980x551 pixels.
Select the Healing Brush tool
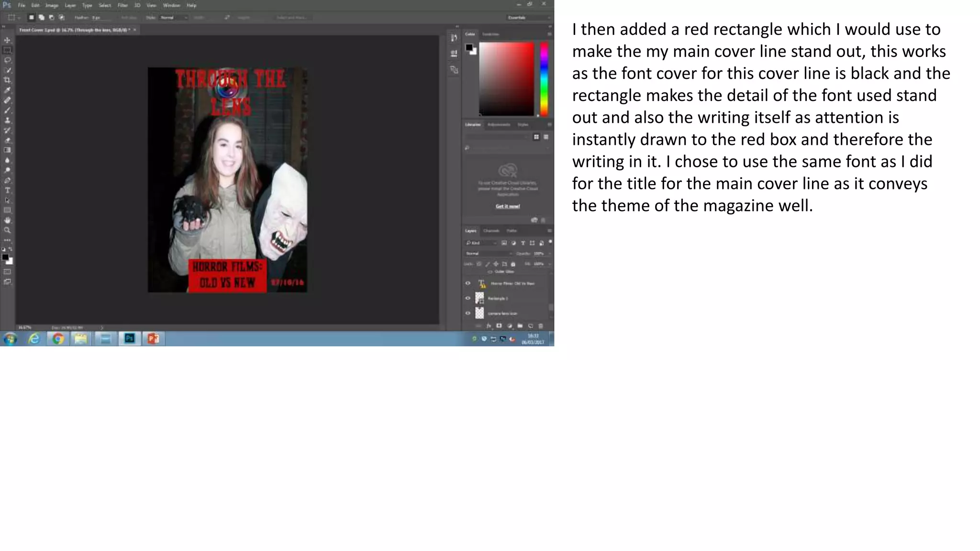(x=7, y=100)
